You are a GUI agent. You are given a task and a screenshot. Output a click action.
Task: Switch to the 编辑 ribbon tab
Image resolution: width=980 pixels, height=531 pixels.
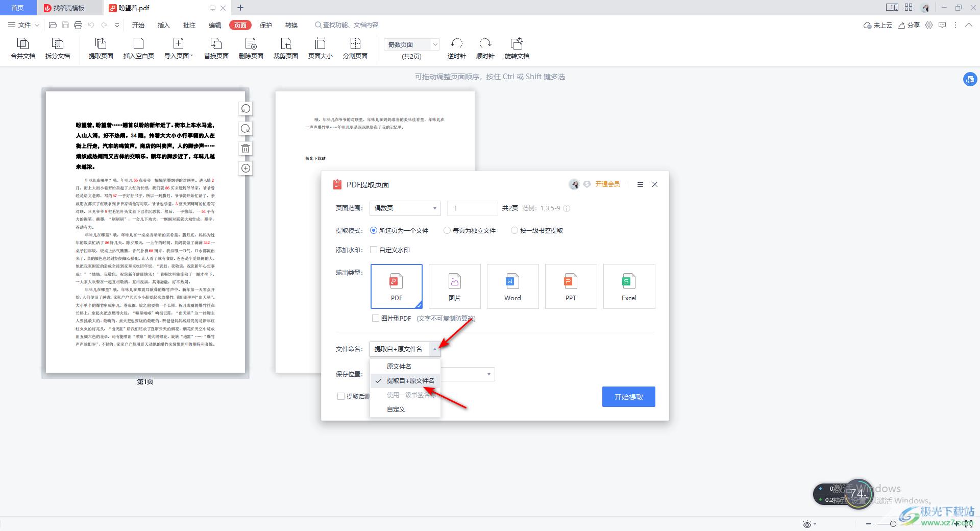click(215, 25)
